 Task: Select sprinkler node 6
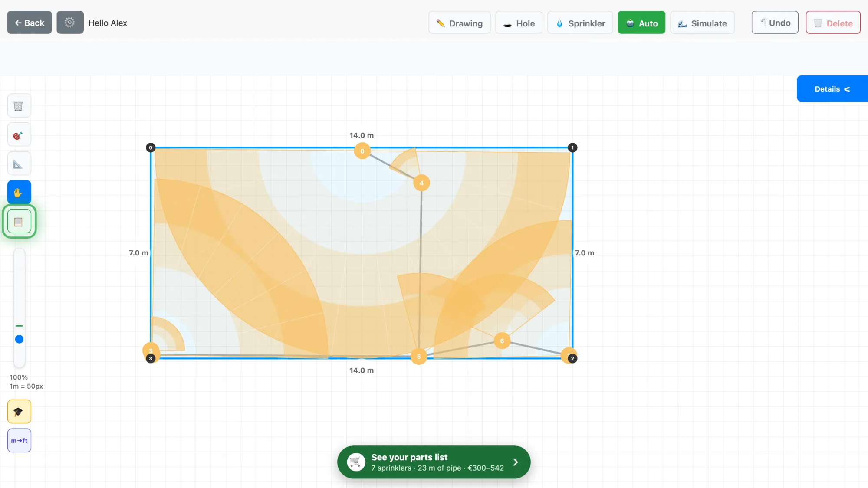[x=502, y=341]
